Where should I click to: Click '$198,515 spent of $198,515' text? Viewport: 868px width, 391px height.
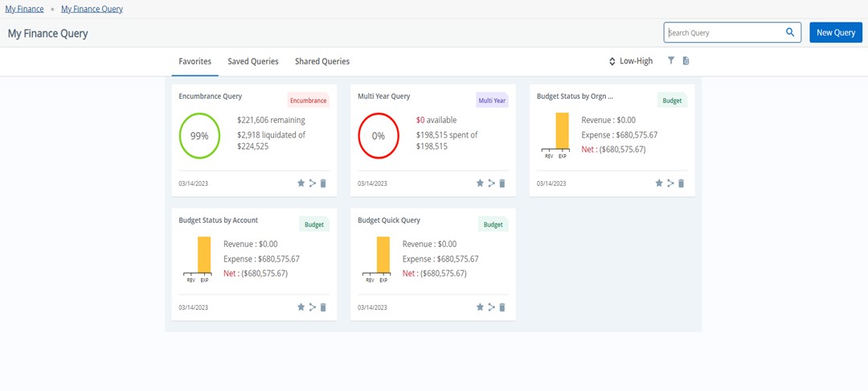coord(447,141)
